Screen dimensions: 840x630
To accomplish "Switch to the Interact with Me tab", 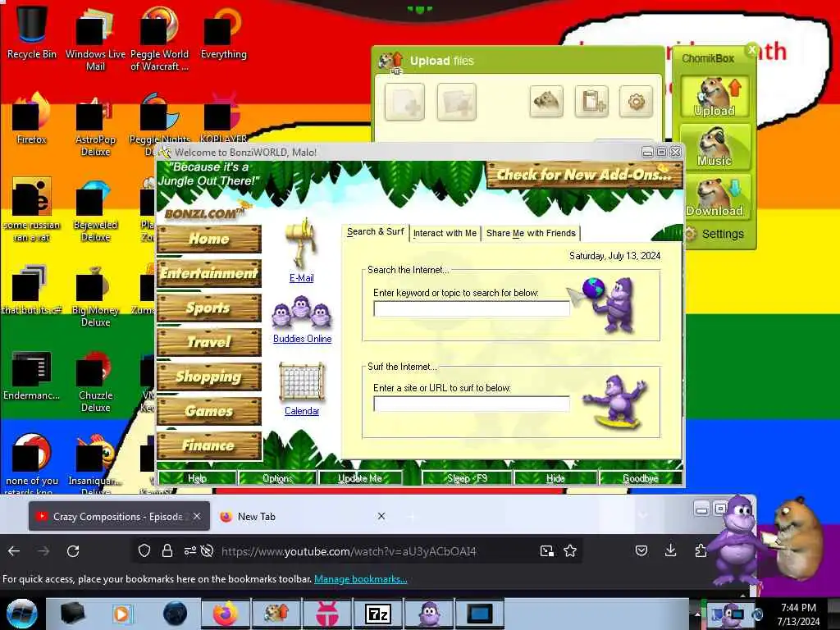I will coord(445,233).
